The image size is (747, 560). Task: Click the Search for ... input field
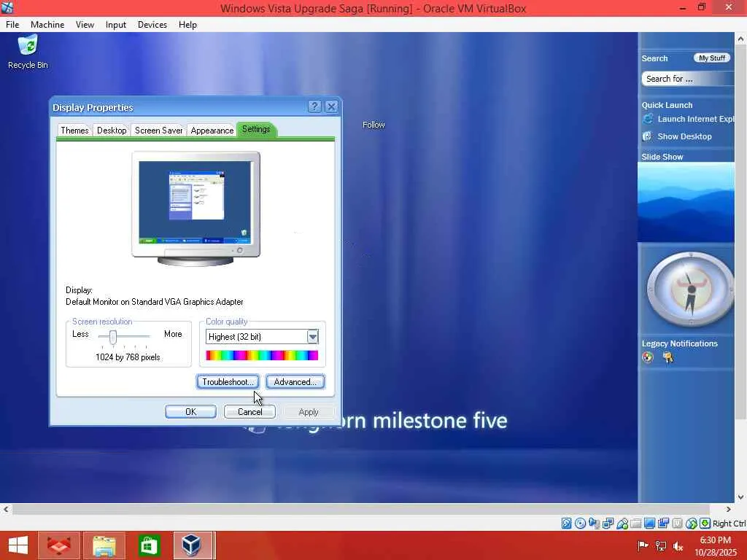click(687, 79)
